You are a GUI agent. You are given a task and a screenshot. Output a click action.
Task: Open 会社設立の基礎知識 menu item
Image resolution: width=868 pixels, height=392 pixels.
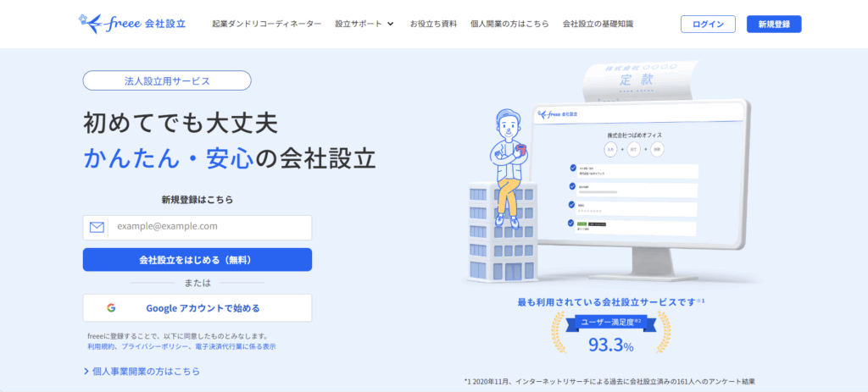click(x=598, y=24)
